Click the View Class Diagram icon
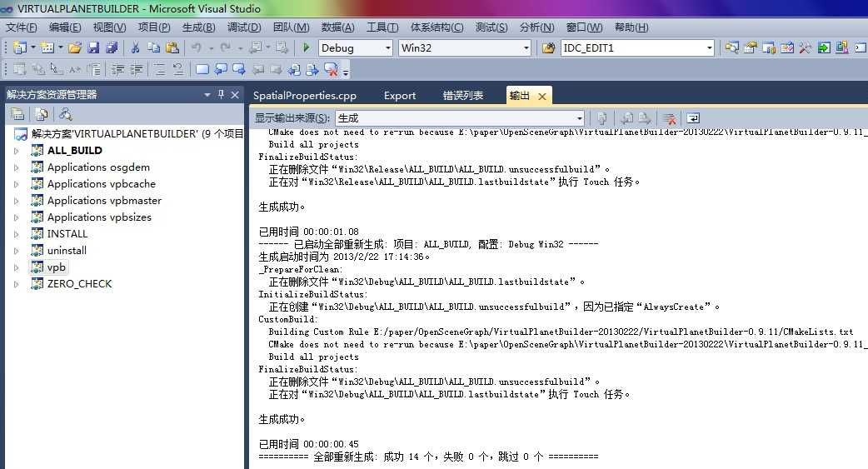Image resolution: width=868 pixels, height=469 pixels. click(x=66, y=114)
